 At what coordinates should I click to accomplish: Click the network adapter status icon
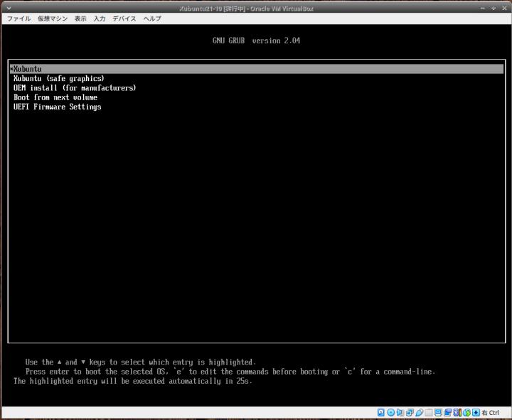click(x=410, y=412)
